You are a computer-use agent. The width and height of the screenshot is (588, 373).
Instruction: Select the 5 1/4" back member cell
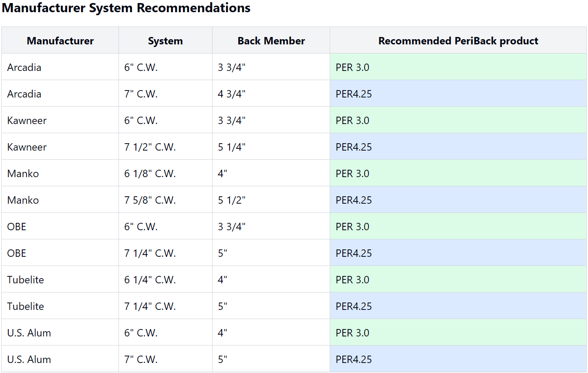coord(232,147)
